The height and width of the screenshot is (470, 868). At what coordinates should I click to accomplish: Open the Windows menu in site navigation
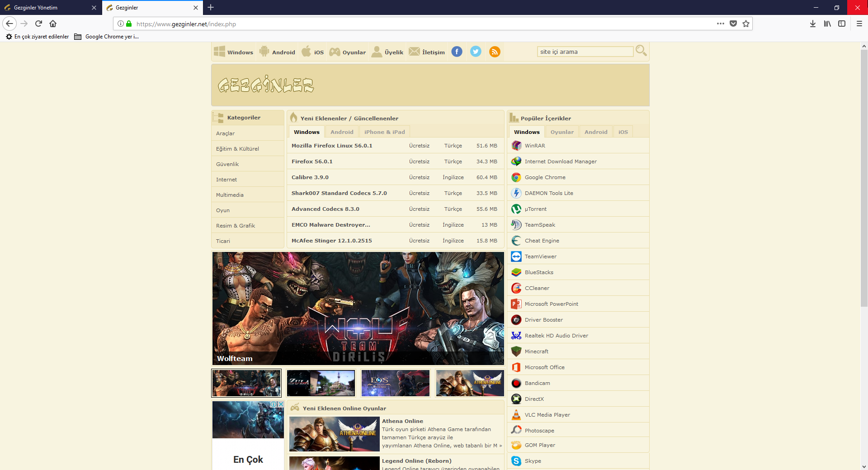(x=233, y=52)
